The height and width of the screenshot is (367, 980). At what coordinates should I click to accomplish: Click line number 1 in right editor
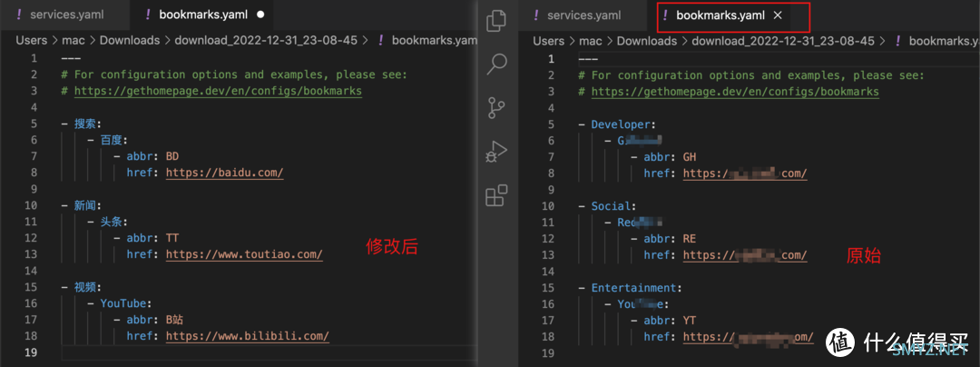point(551,59)
